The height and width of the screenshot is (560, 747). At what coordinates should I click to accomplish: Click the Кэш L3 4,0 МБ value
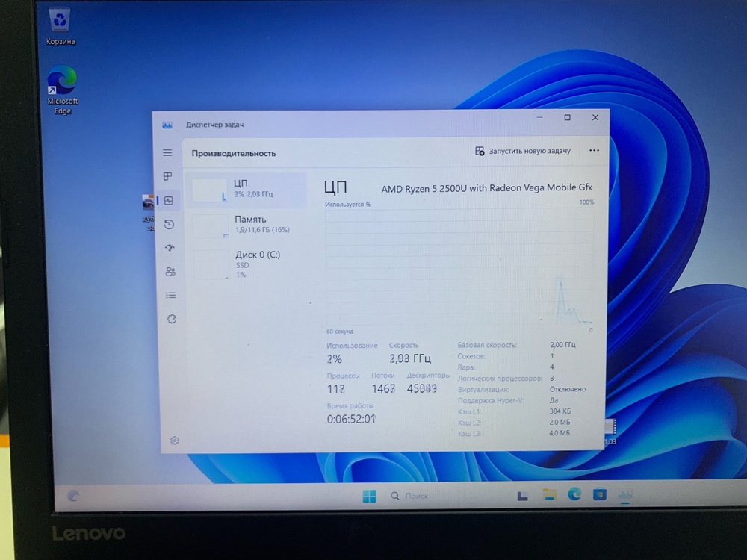pos(560,433)
